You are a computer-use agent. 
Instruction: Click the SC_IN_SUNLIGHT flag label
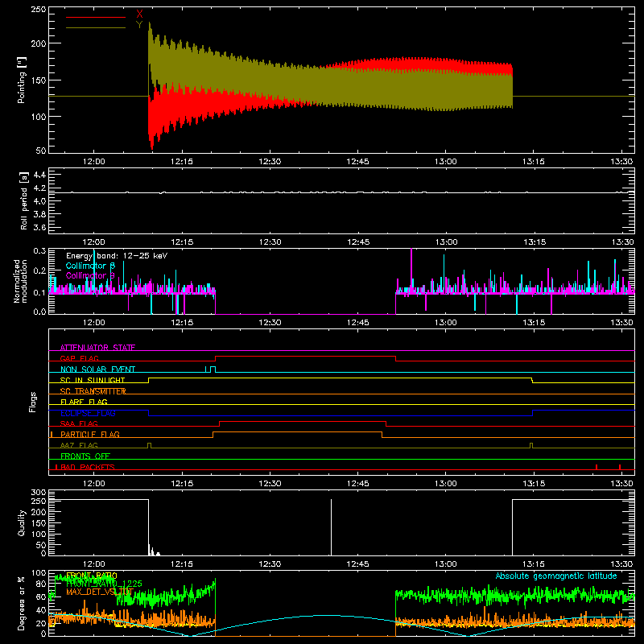click(x=93, y=380)
